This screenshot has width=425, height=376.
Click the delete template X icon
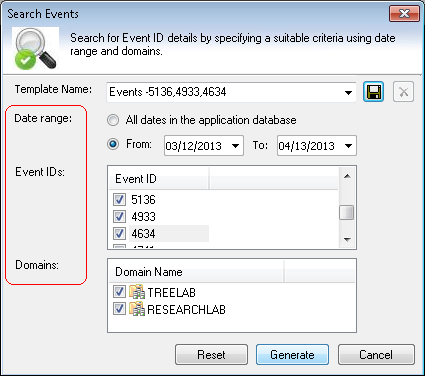coord(403,92)
